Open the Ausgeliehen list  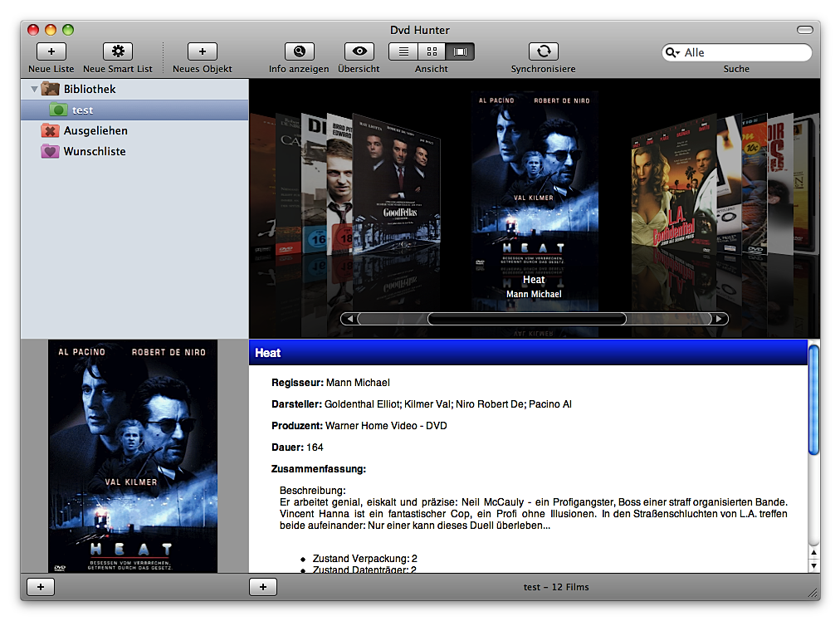point(134,130)
